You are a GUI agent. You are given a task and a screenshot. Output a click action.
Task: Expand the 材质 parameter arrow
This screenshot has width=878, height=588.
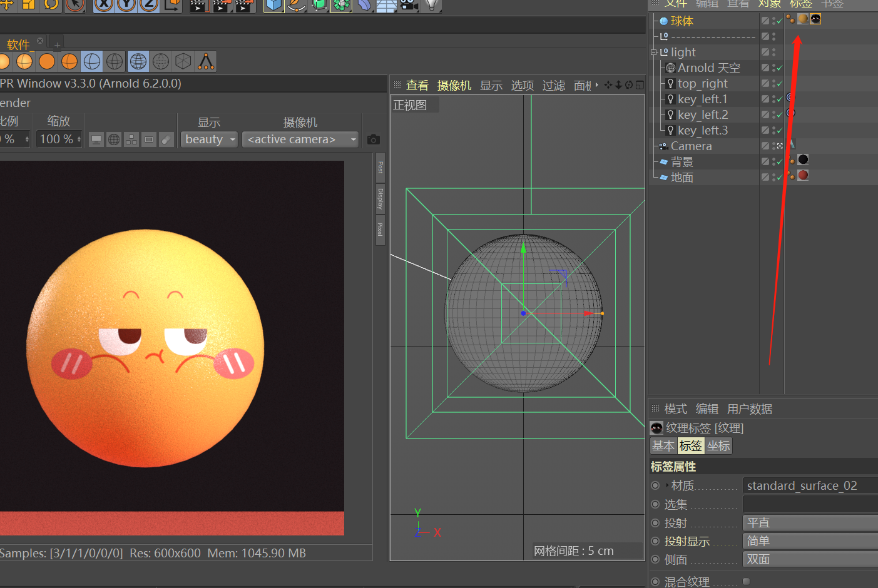point(667,485)
